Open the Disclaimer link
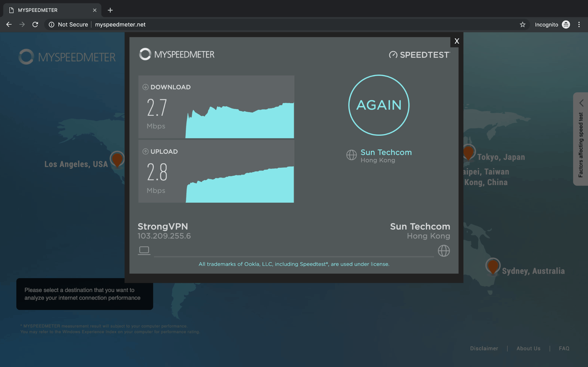 tap(484, 348)
